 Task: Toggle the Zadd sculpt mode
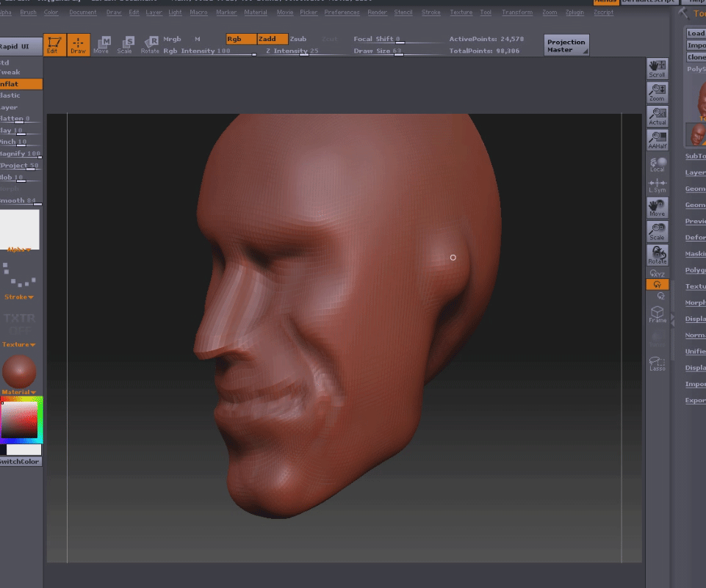(x=271, y=39)
